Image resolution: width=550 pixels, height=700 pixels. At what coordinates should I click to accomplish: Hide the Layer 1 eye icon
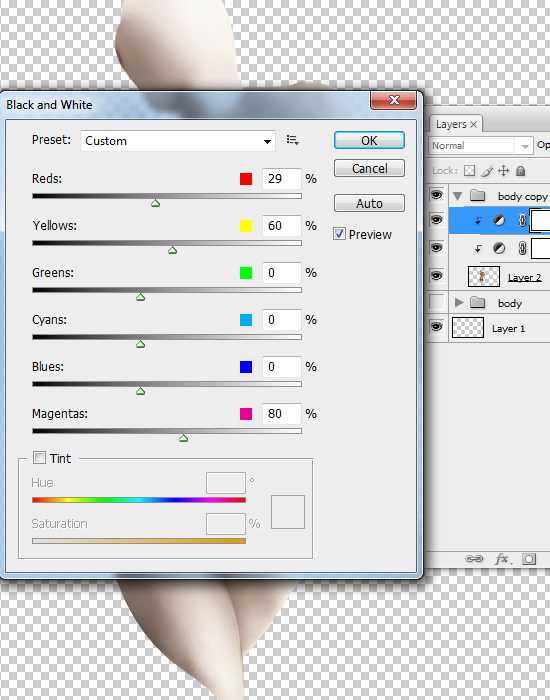[436, 327]
